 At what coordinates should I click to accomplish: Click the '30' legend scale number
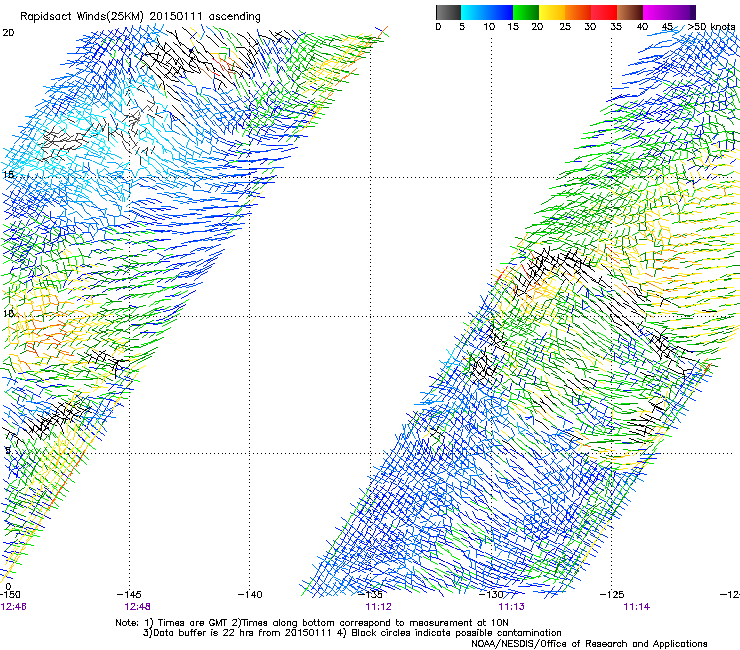click(590, 26)
